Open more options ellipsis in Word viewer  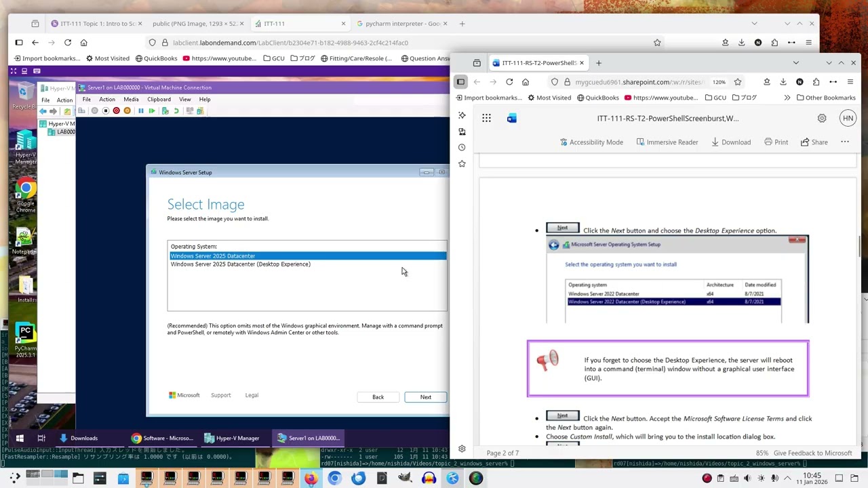coord(845,142)
